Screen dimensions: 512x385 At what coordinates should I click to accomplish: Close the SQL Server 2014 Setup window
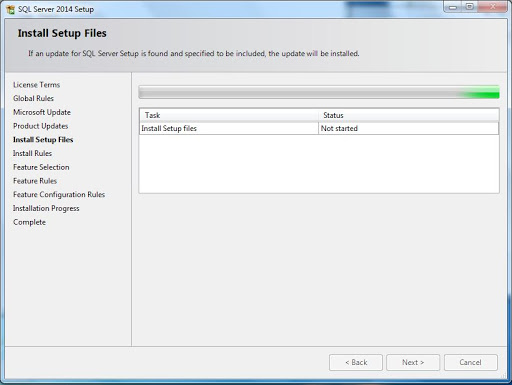[492, 7]
